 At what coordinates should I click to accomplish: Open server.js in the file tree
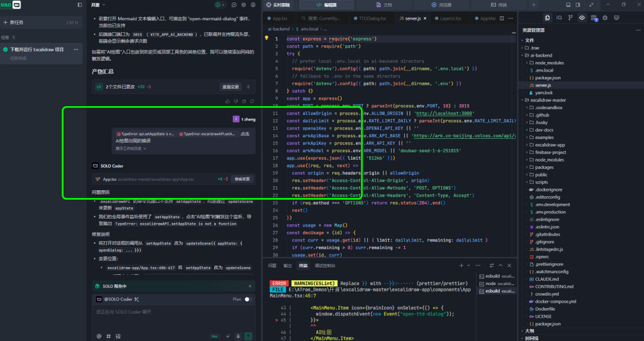pyautogui.click(x=543, y=85)
